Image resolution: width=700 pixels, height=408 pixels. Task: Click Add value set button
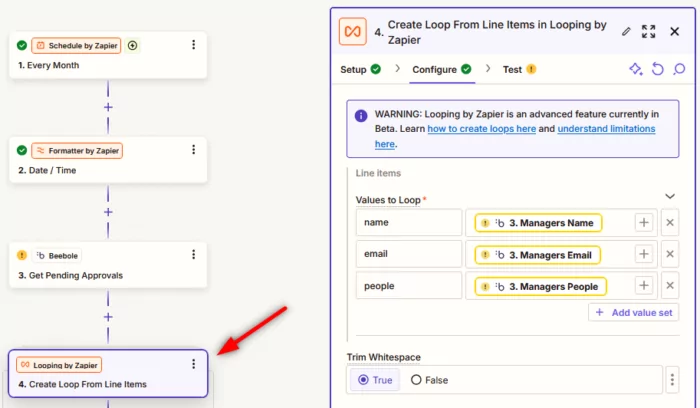pyautogui.click(x=633, y=312)
